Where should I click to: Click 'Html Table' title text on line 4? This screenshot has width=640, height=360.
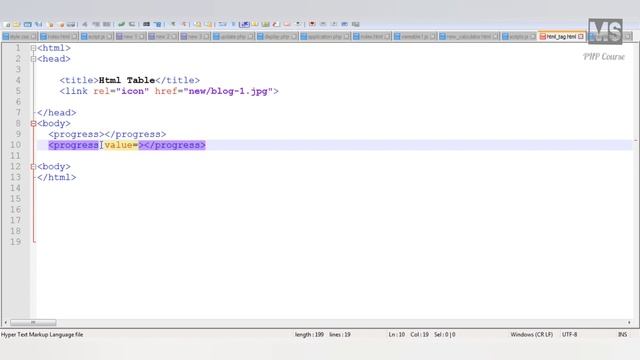tap(127, 80)
